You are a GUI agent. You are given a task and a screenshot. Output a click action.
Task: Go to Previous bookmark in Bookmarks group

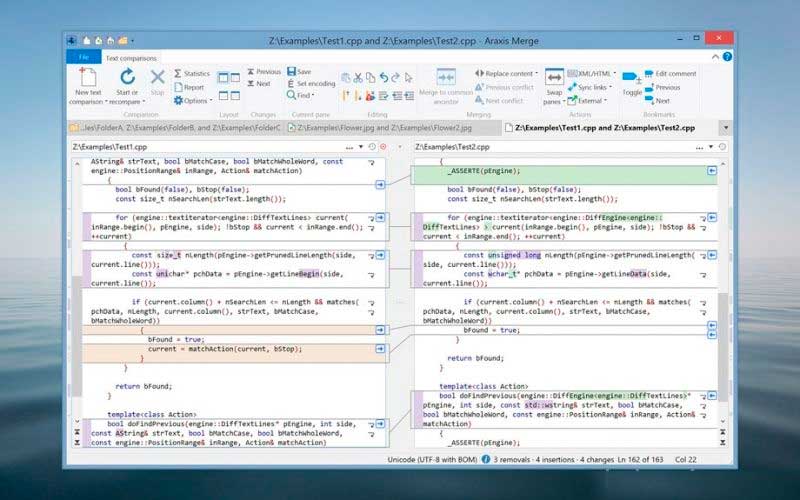click(x=662, y=87)
